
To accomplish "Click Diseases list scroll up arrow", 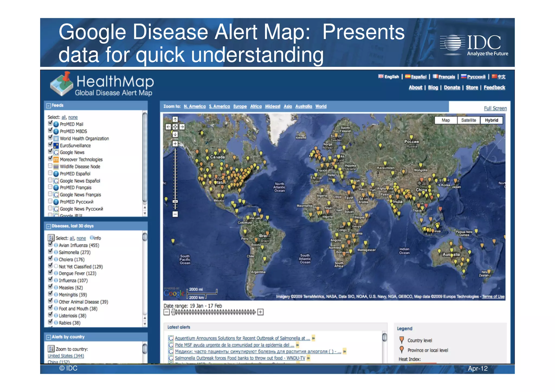I will [145, 318].
